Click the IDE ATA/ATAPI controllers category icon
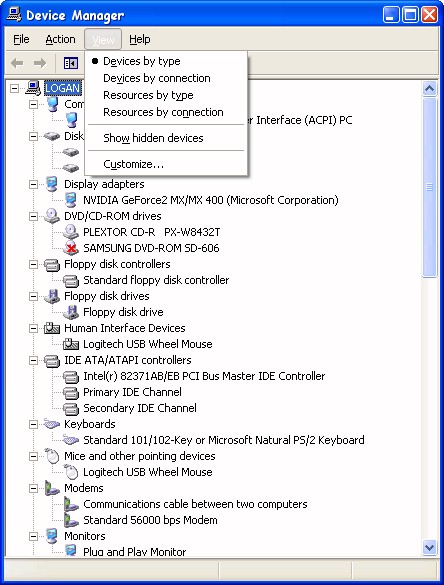This screenshot has height=585, width=444. pos(52,360)
